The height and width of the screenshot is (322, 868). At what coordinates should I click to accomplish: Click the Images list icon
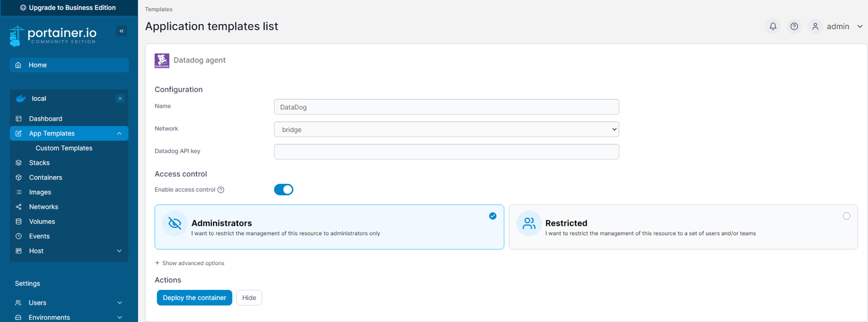click(x=19, y=192)
